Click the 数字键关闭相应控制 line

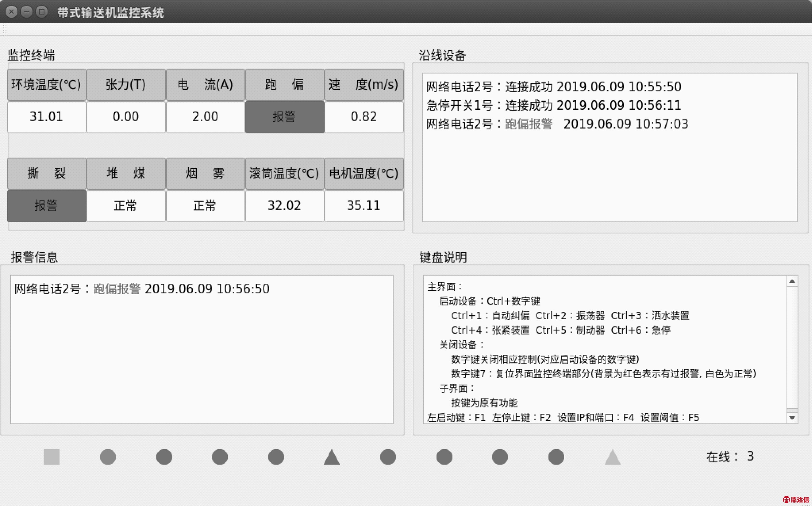tap(545, 359)
